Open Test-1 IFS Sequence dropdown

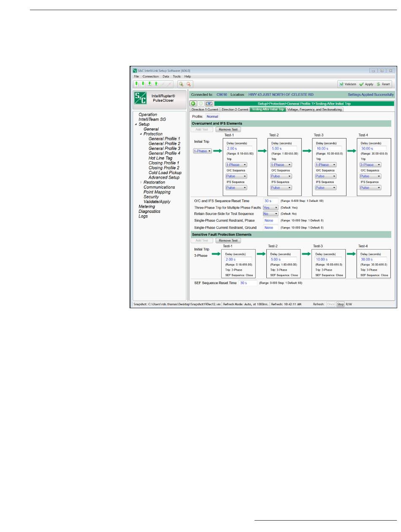click(236, 187)
